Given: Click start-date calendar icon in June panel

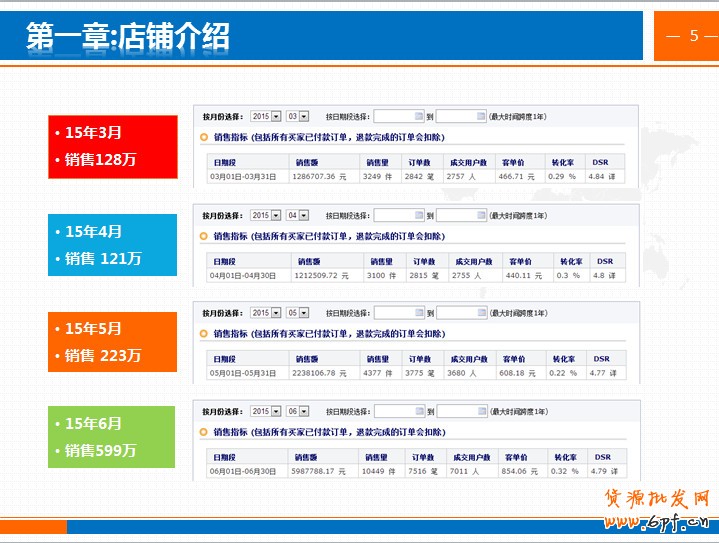Looking at the screenshot, I should [419, 411].
